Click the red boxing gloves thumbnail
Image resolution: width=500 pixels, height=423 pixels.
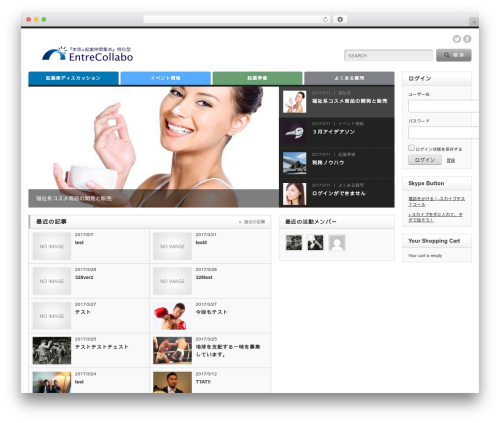172,316
